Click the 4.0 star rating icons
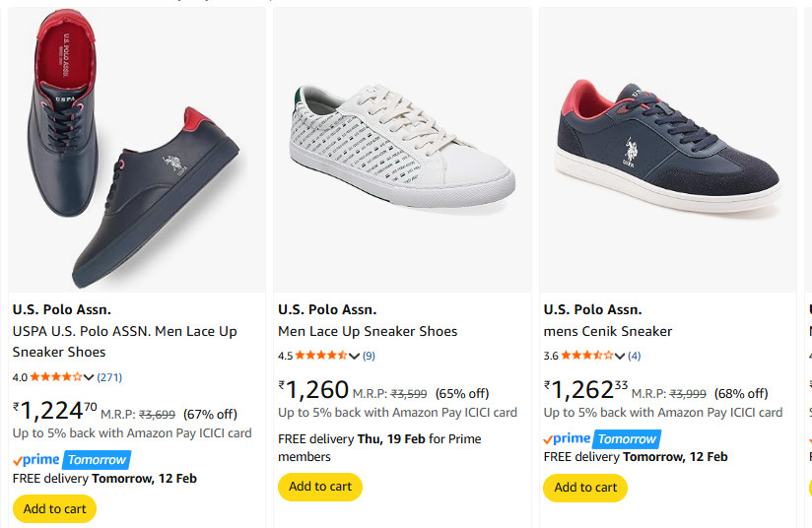The image size is (812, 528). (x=57, y=377)
